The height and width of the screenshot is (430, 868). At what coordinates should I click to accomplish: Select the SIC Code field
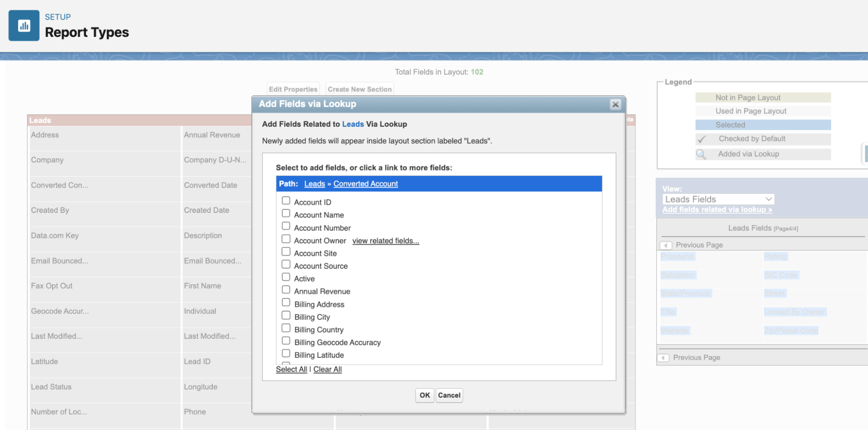(x=781, y=275)
